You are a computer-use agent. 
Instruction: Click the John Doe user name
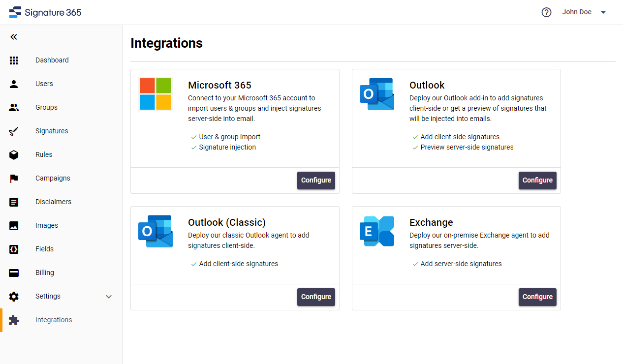(x=577, y=12)
